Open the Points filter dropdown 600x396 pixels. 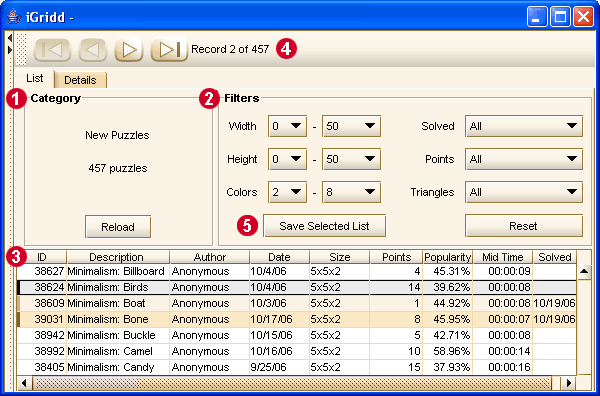(x=523, y=159)
